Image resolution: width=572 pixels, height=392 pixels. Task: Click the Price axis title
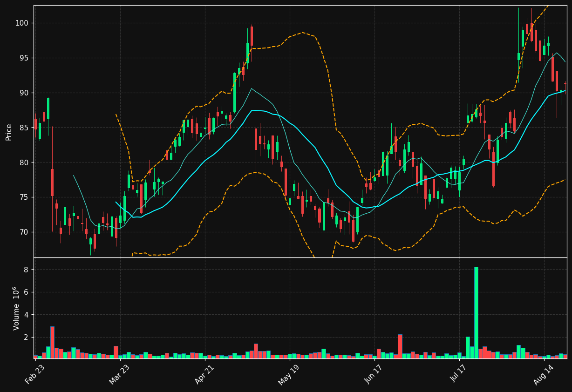coord(9,132)
